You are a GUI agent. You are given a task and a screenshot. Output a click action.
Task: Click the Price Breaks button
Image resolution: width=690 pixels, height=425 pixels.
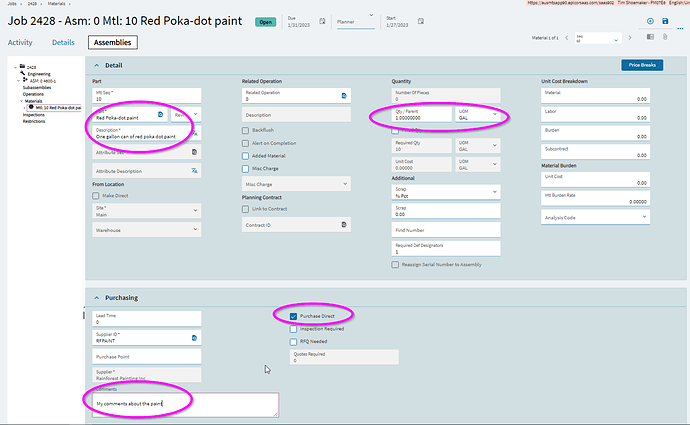pos(642,65)
